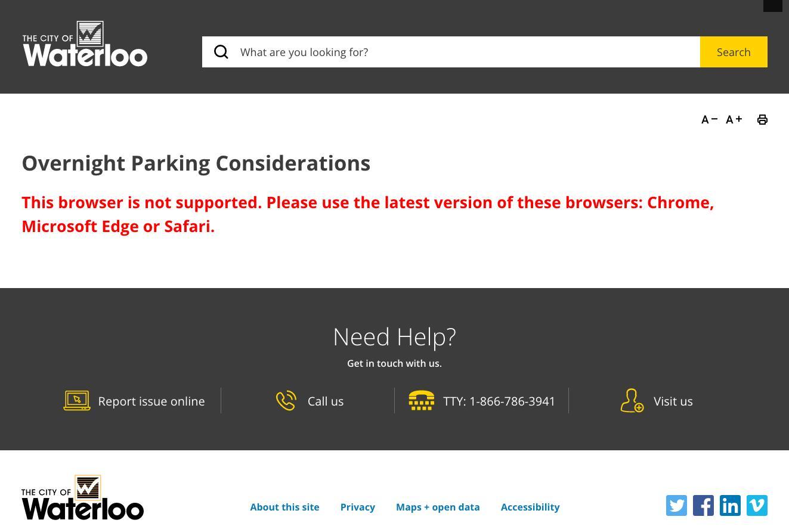Decrease text size with the A minus control
This screenshot has width=789, height=532.
709,119
